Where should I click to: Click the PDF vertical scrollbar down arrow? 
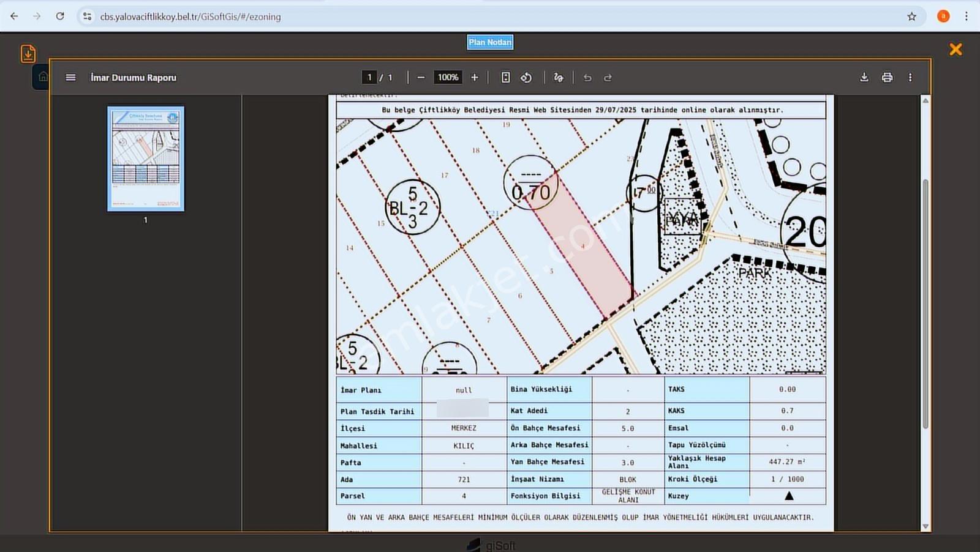(925, 526)
